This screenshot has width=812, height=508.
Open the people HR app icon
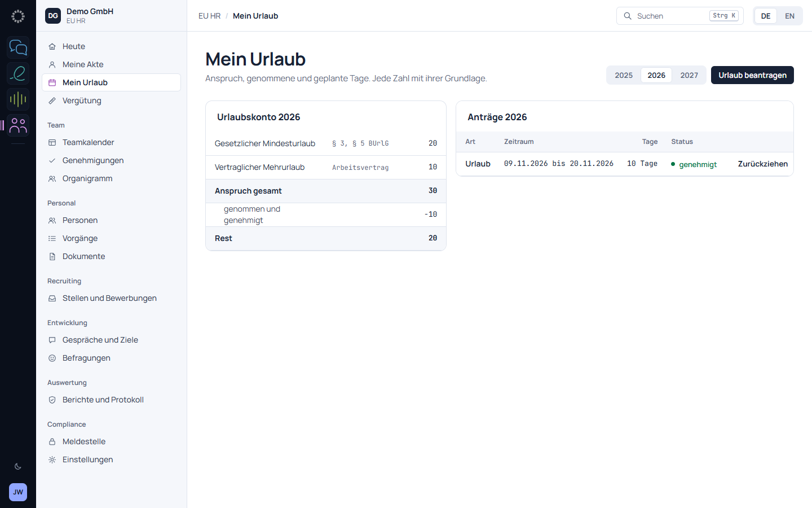click(x=18, y=125)
